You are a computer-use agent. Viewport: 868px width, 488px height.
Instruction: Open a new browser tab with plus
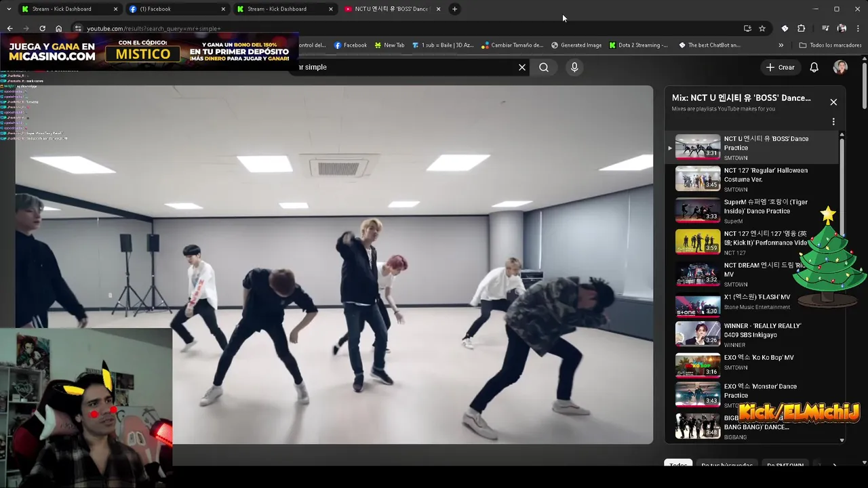(x=454, y=9)
